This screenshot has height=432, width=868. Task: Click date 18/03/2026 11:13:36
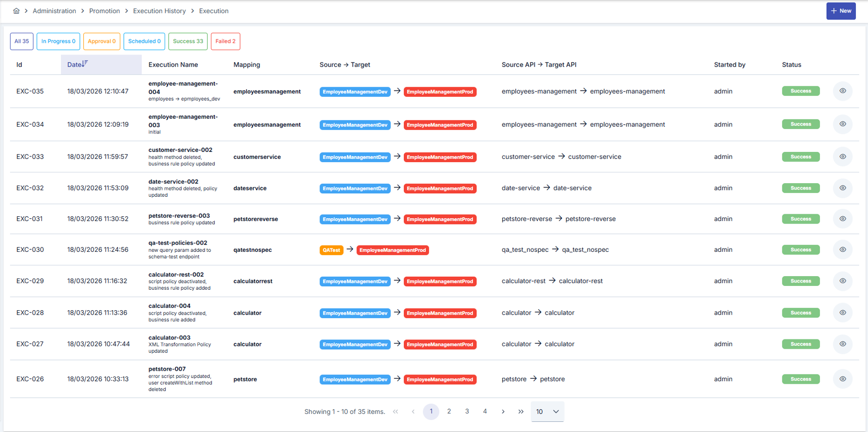click(x=97, y=313)
